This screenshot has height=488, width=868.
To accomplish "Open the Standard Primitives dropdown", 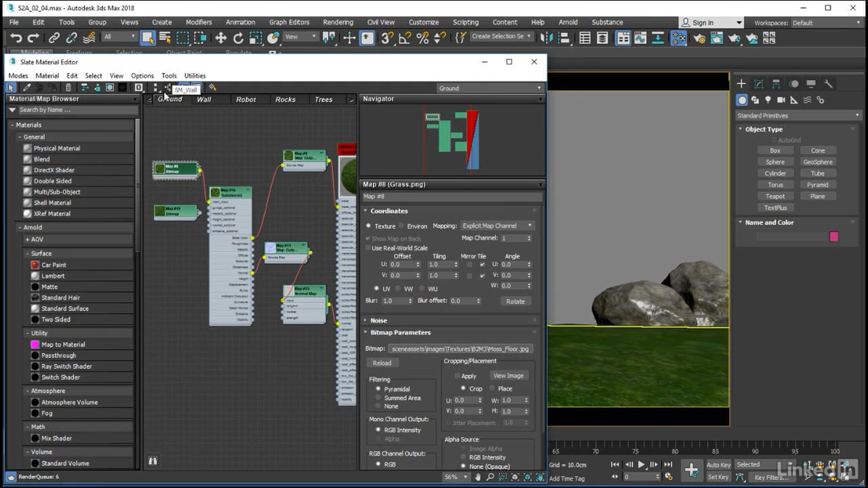I will pos(797,116).
